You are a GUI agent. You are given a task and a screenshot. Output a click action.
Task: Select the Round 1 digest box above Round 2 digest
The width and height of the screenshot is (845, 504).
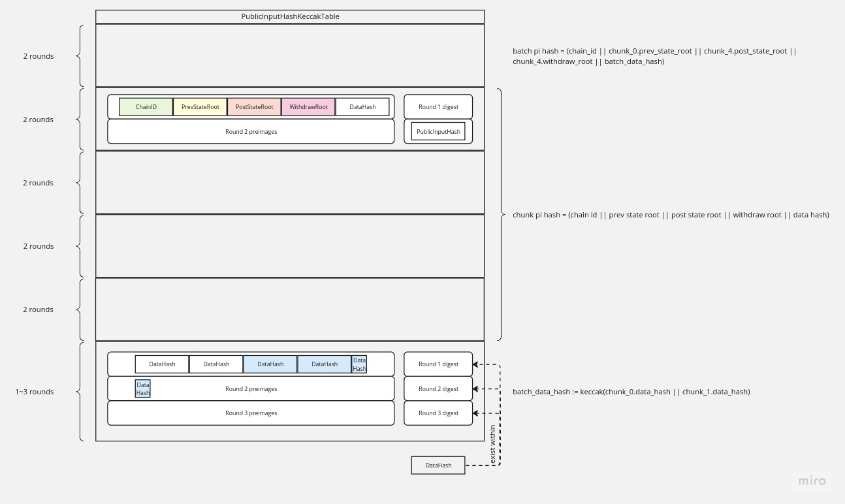point(438,364)
